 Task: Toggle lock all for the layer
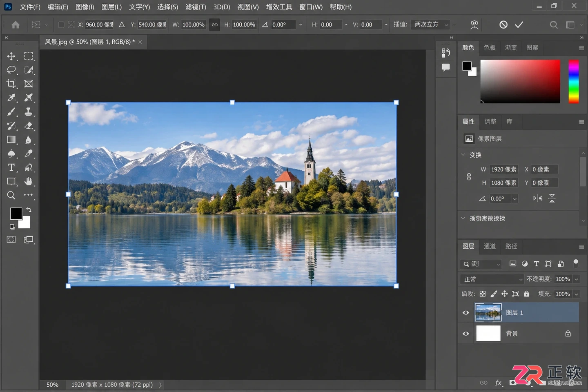527,294
